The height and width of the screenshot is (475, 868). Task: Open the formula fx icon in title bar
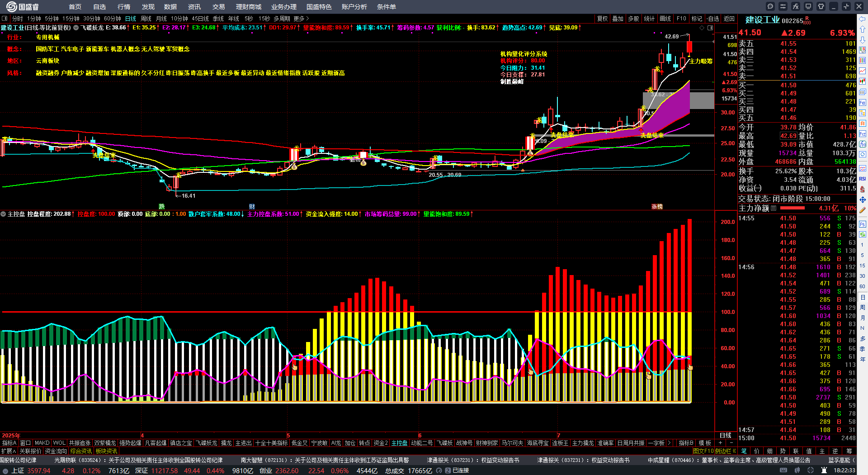click(x=796, y=6)
